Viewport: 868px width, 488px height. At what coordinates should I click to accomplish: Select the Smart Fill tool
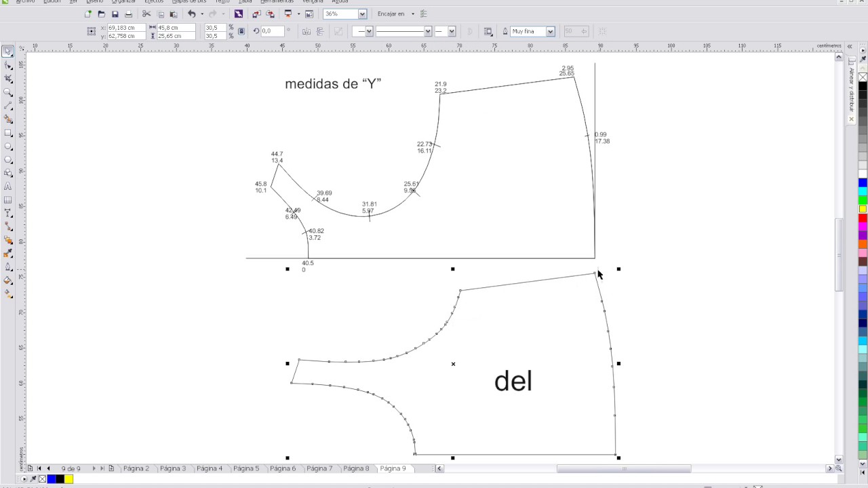(8, 119)
